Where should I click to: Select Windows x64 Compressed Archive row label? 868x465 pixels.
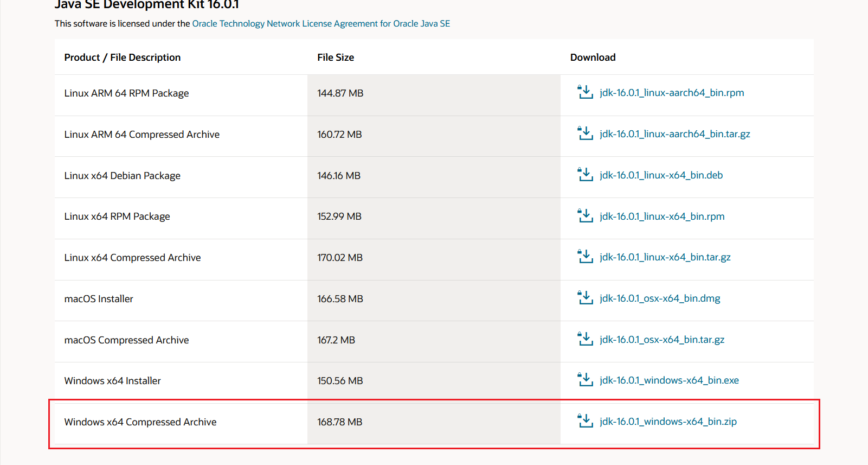click(140, 422)
